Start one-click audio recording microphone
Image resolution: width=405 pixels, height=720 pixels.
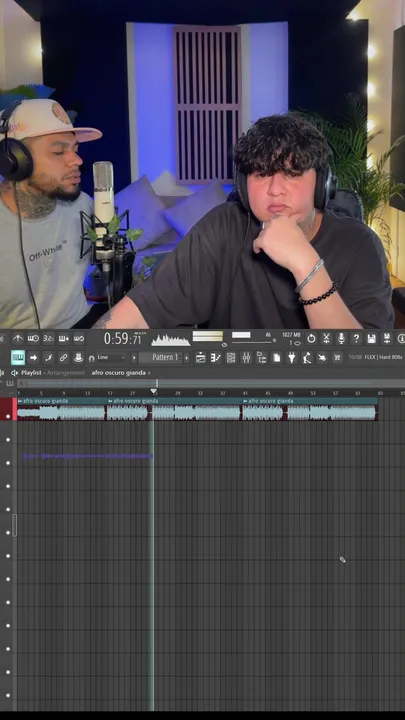click(341, 339)
